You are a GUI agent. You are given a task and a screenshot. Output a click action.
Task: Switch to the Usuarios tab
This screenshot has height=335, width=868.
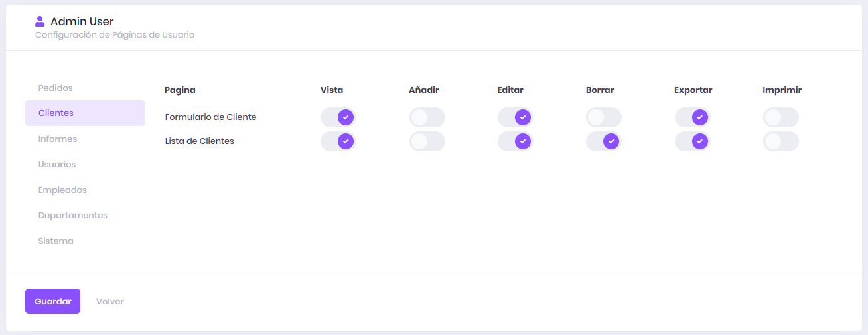tap(57, 165)
